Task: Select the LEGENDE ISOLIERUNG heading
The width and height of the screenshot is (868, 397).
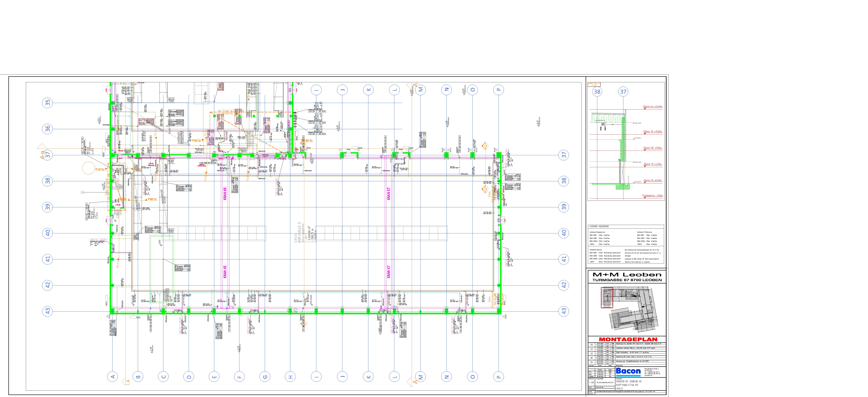Action: 599,226
